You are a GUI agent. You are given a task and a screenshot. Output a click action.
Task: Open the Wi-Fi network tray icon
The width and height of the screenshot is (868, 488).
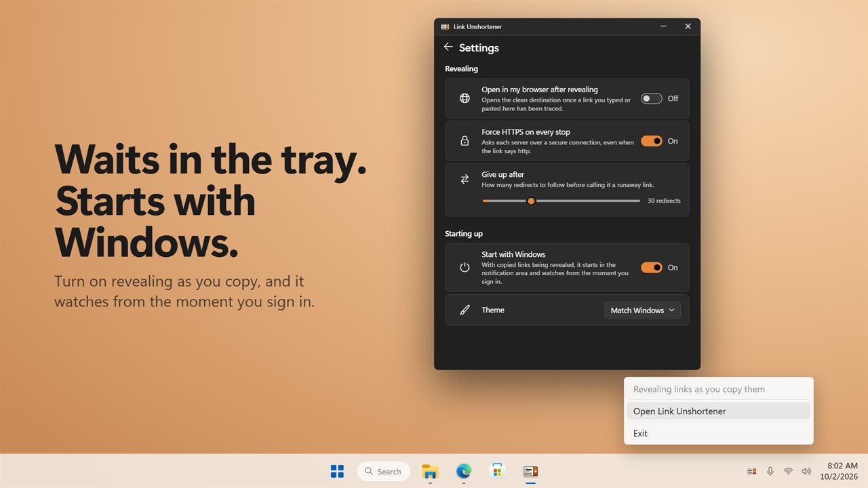(x=788, y=471)
